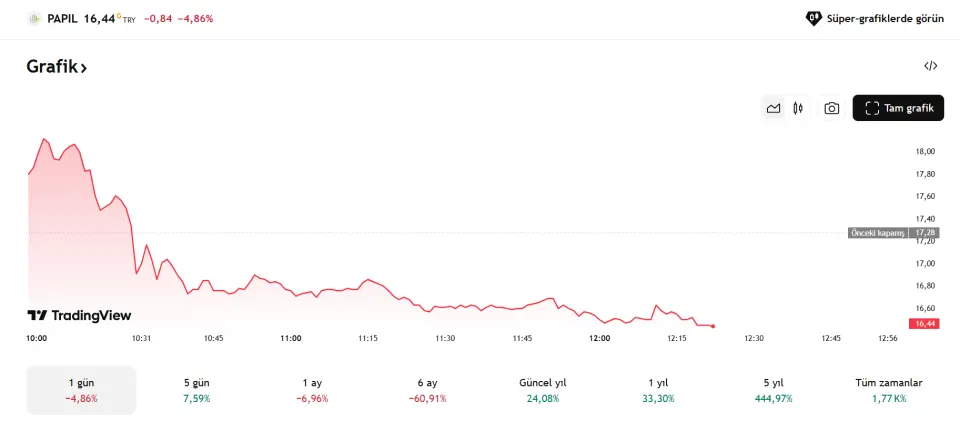Select the 1 gün time range
The image size is (960, 421).
[x=80, y=390]
